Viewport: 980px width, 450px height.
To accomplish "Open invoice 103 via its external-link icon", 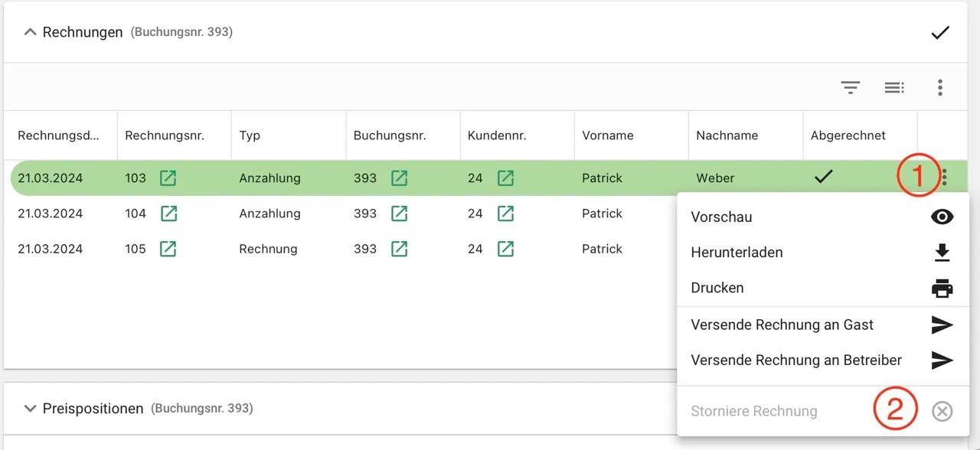I will (x=168, y=178).
